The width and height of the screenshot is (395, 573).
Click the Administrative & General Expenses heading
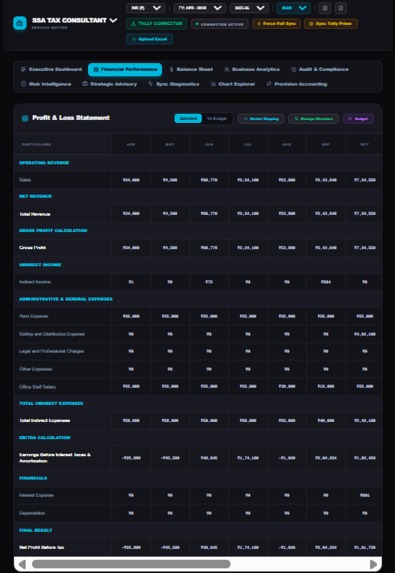point(66,299)
